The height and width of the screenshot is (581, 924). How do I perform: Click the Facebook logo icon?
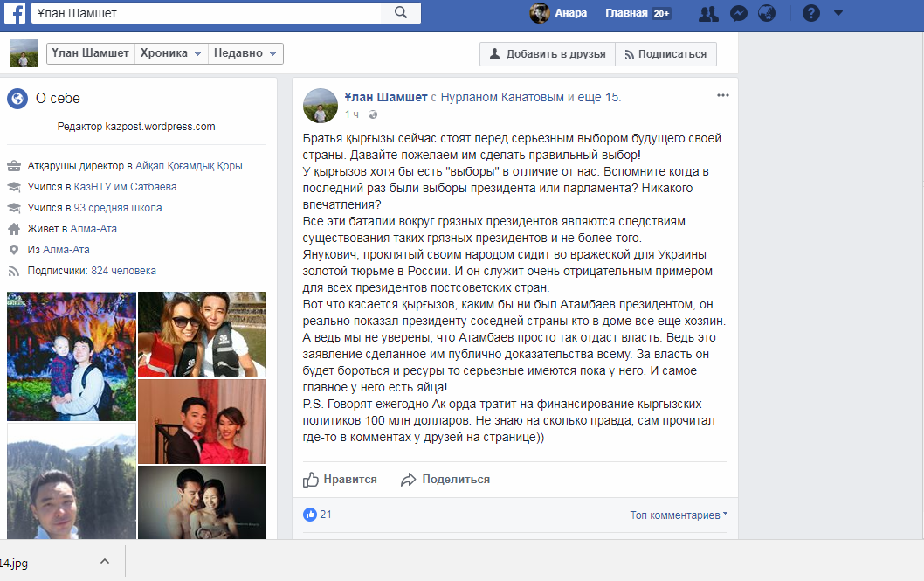16,13
